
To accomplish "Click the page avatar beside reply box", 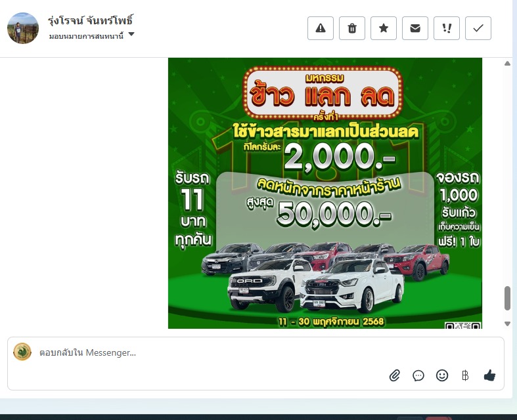I will [22, 352].
